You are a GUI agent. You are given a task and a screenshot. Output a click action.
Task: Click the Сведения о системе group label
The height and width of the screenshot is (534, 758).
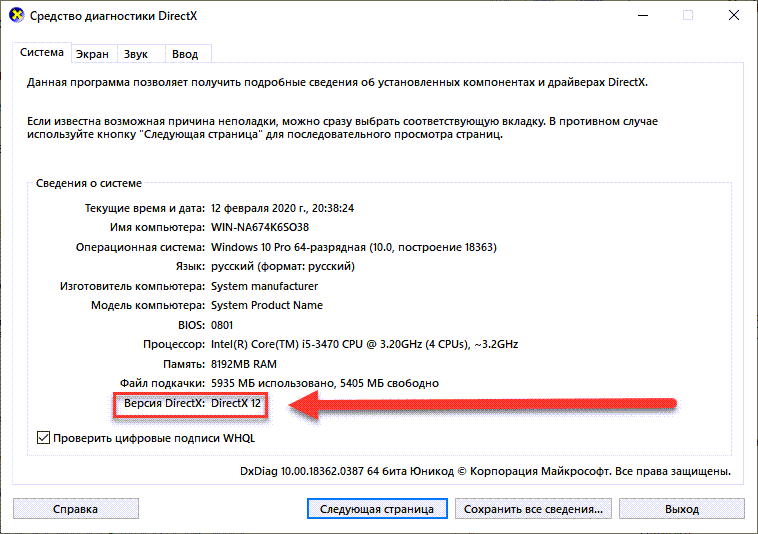coord(89,184)
